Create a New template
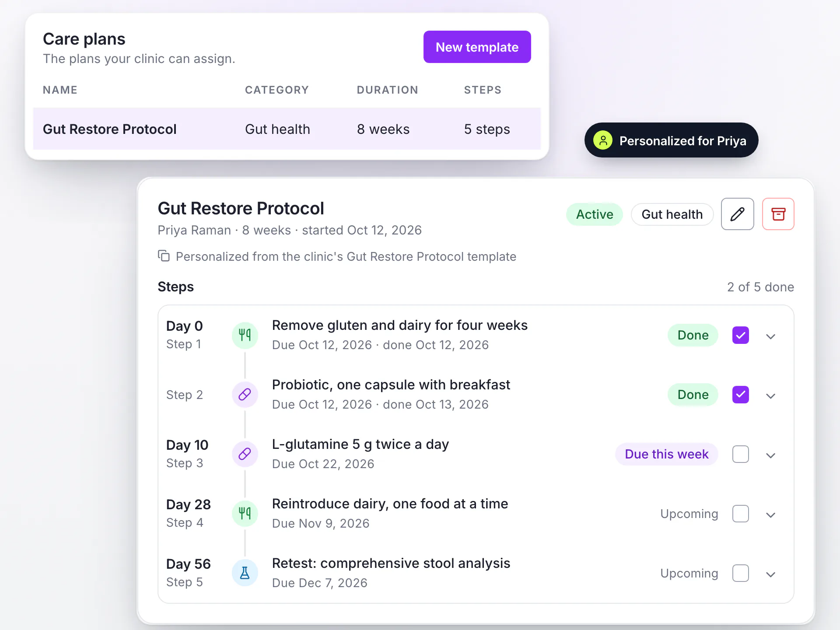Viewport: 840px width, 630px height. coord(477,47)
